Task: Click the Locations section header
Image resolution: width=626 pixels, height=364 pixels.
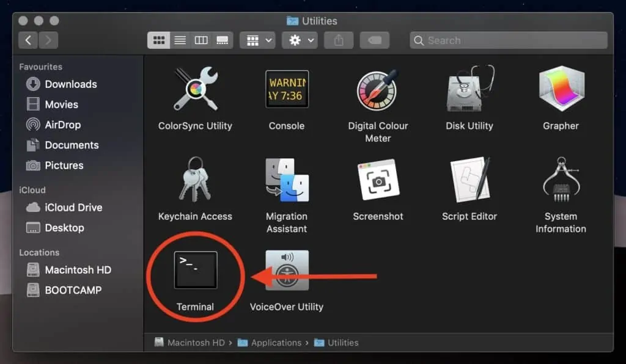Action: (39, 252)
